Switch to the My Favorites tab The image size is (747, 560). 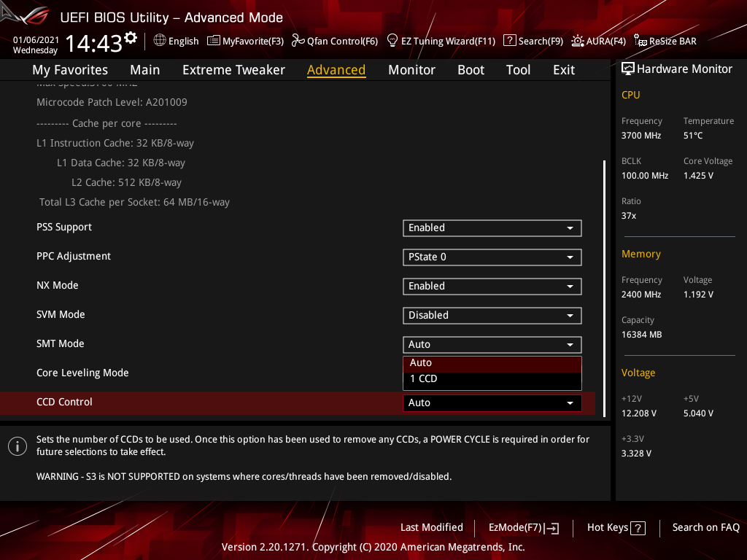70,70
